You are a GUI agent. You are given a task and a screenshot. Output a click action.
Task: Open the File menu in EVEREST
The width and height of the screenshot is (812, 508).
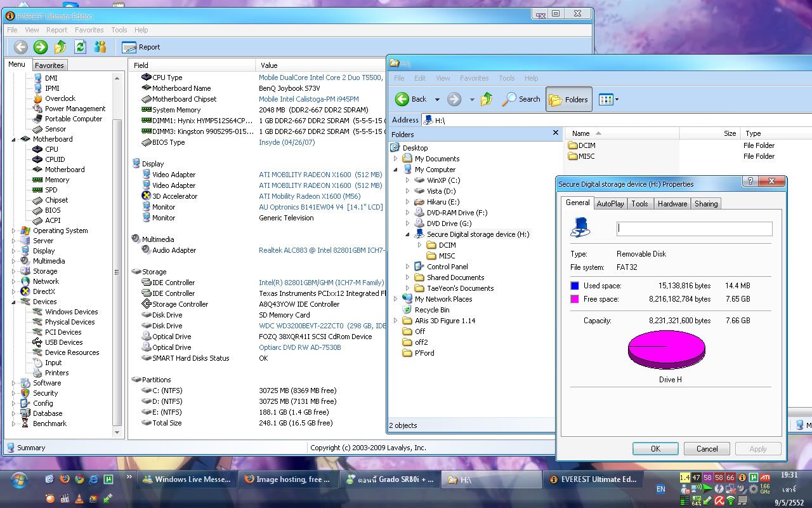click(12, 30)
